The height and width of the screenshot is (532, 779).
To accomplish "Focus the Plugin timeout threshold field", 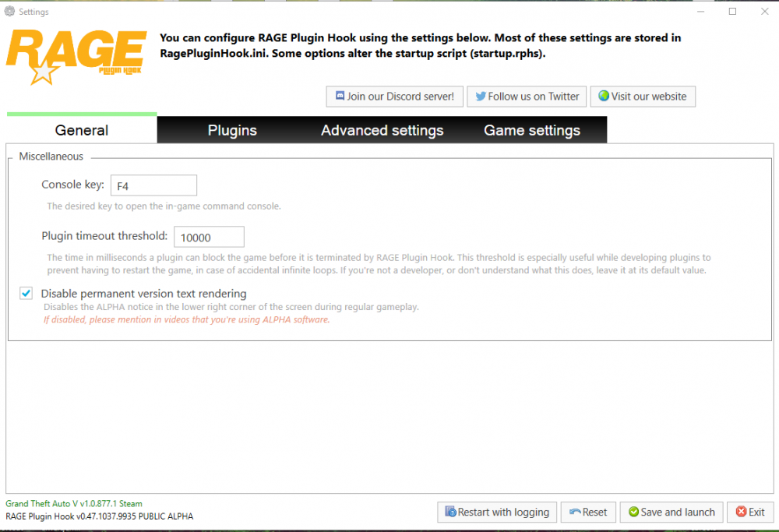I will pyautogui.click(x=209, y=237).
